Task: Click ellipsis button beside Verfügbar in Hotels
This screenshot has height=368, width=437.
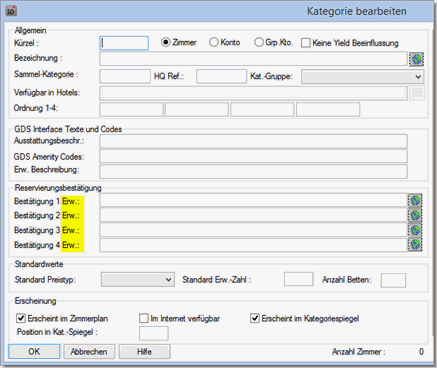Action: (417, 94)
